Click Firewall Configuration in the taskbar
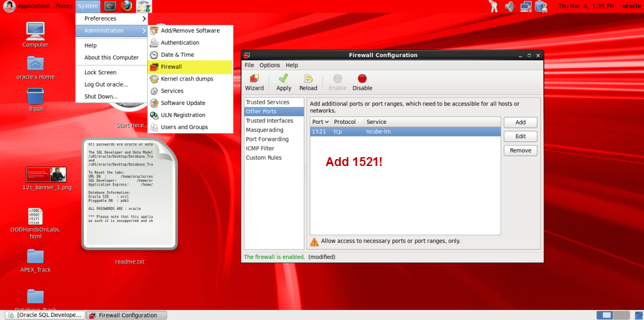Viewport: 644px width, 320px height. point(127,315)
